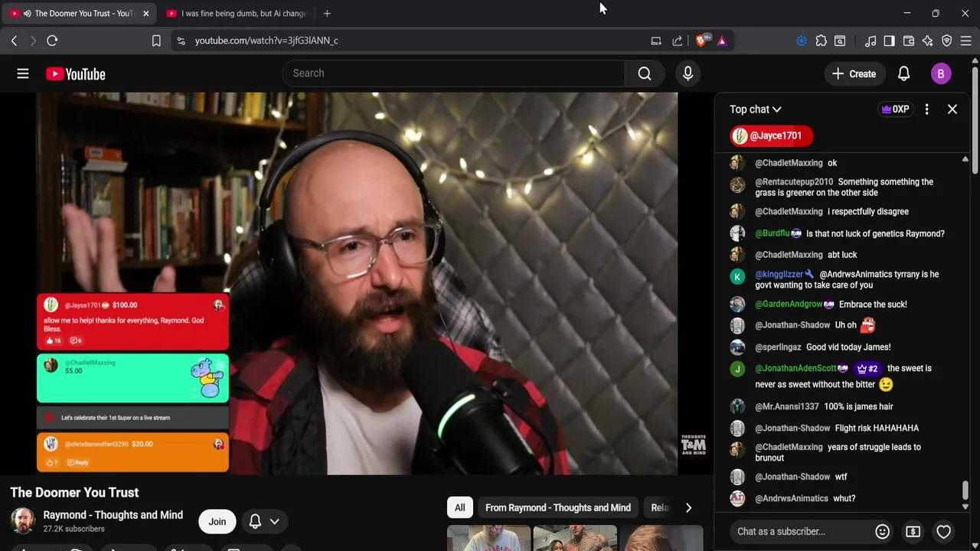Show more filter chips with right arrow
This screenshot has height=551, width=980.
[688, 507]
